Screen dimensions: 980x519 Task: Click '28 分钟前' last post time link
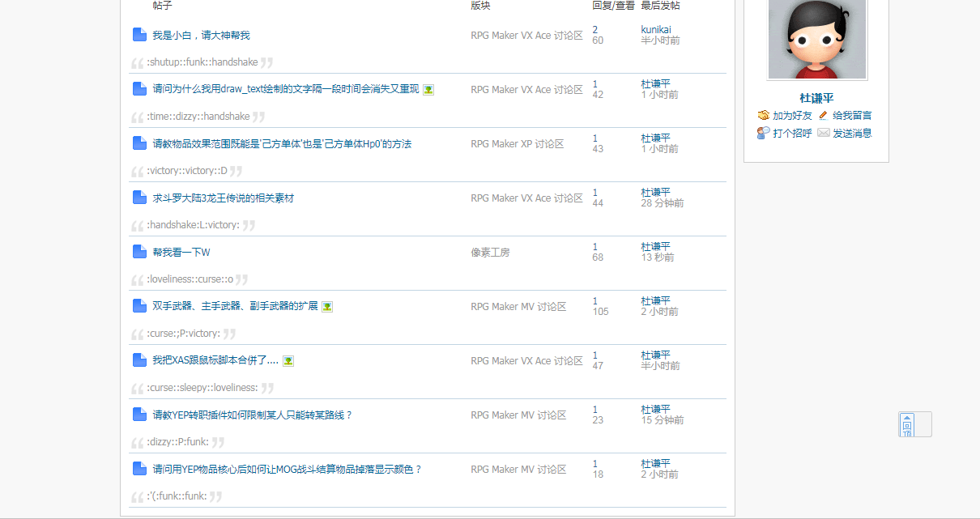(x=662, y=203)
